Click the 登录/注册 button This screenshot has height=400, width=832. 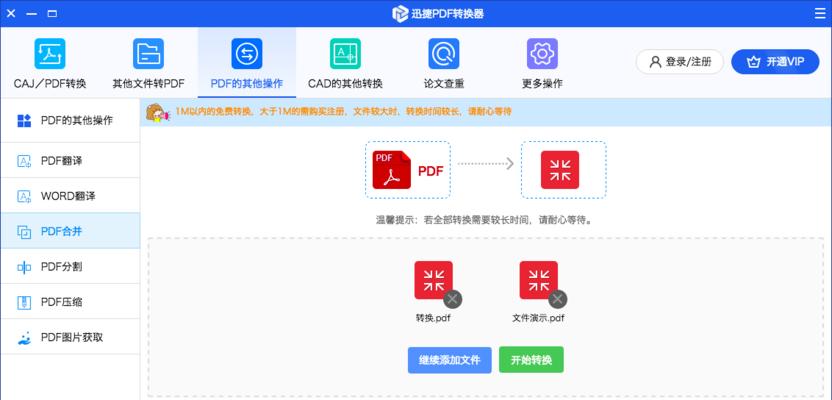click(x=680, y=62)
